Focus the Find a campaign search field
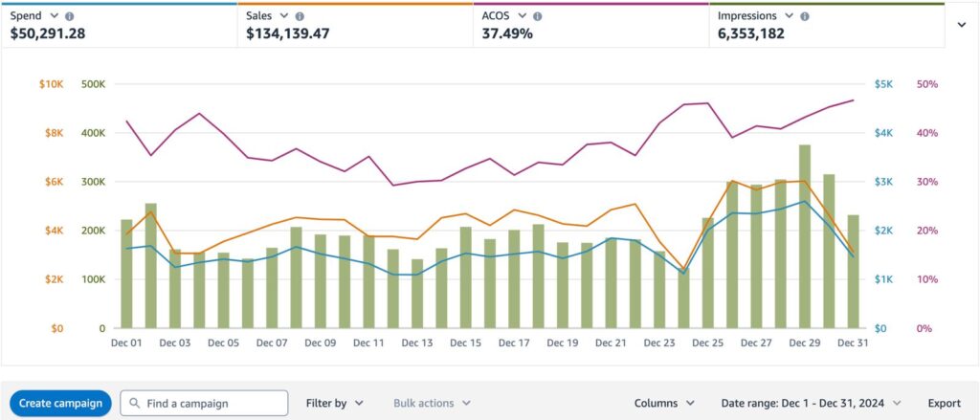This screenshot has height=420, width=980. click(212, 404)
